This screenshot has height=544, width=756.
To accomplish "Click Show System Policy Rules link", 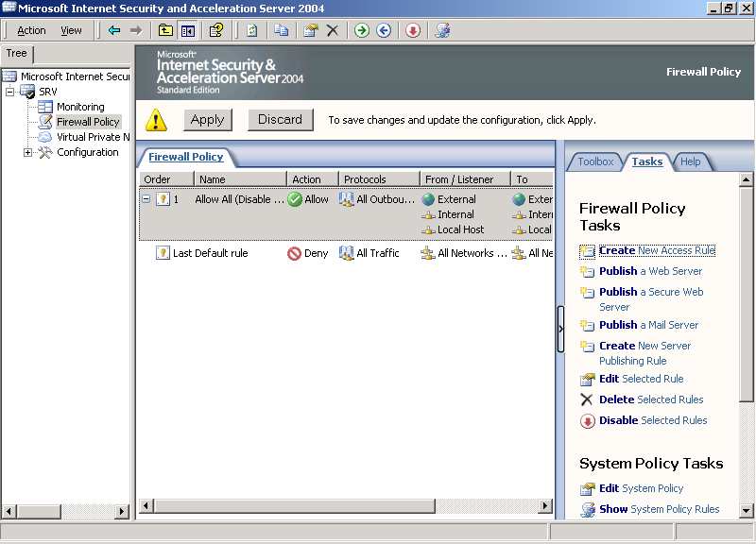I will 659,509.
